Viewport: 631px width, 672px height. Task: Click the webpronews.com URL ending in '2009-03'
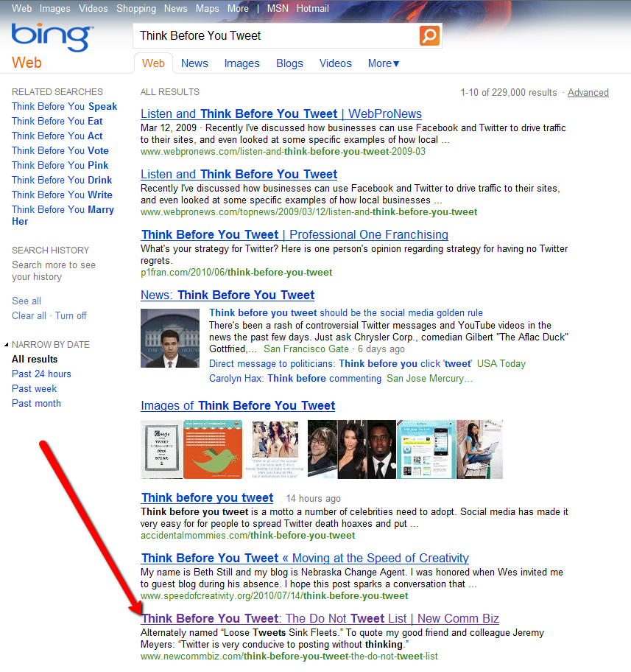283,151
